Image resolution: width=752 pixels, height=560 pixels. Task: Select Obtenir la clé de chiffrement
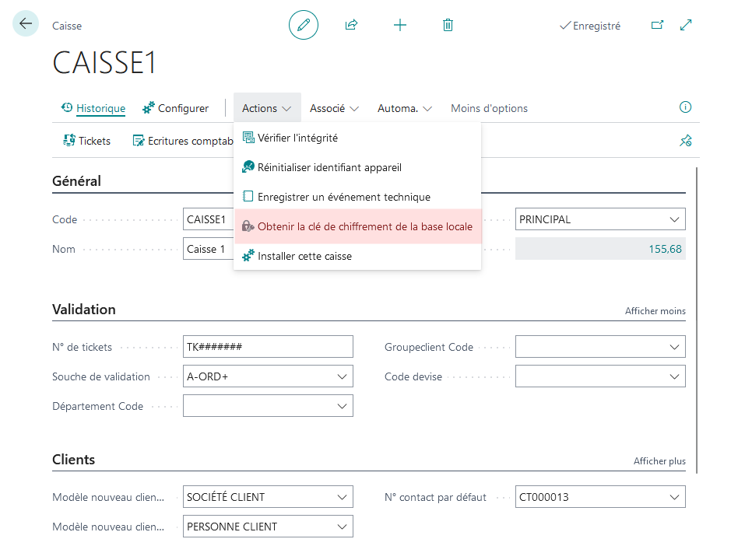[357, 226]
